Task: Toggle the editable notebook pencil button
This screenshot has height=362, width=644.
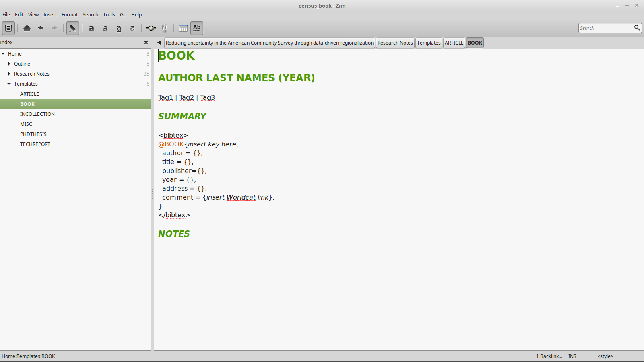Action: [x=72, y=28]
